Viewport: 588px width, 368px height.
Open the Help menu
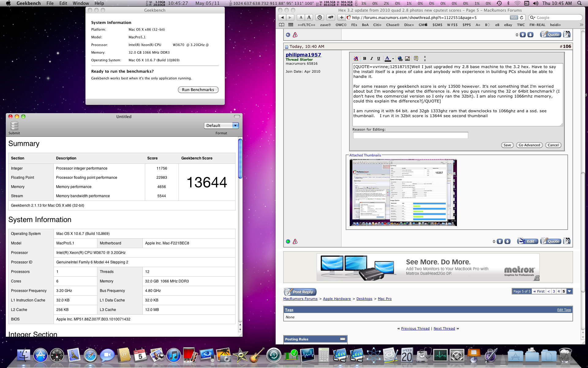click(99, 3)
